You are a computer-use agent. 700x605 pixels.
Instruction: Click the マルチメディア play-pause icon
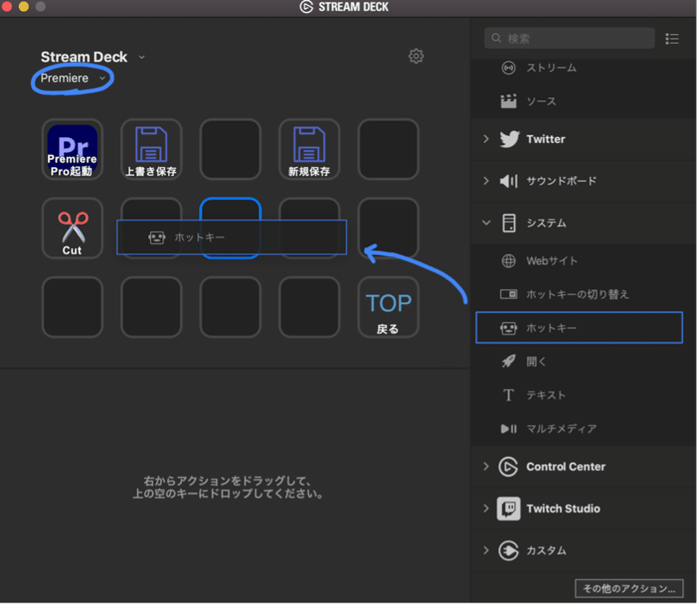click(508, 429)
